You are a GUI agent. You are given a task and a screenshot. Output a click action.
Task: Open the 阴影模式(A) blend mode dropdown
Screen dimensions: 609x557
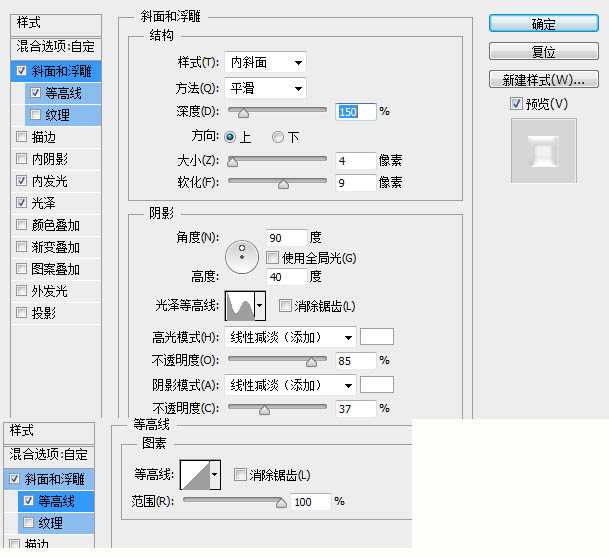click(x=290, y=385)
